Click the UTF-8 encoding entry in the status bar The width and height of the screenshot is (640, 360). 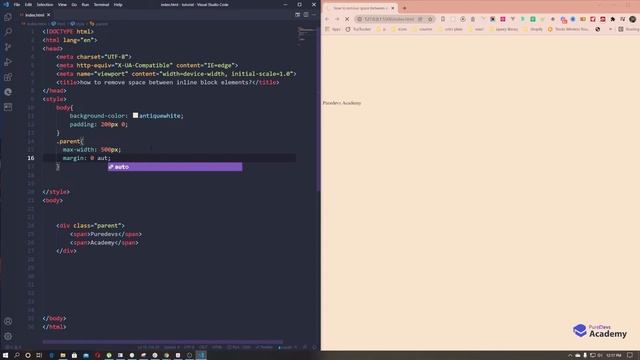tap(189, 347)
